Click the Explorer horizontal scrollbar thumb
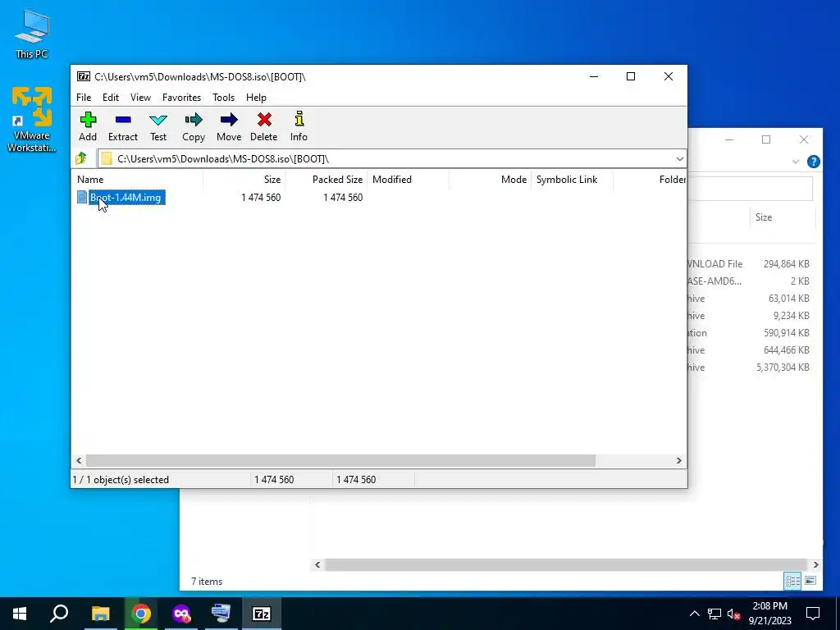This screenshot has width=840, height=630. [564, 564]
